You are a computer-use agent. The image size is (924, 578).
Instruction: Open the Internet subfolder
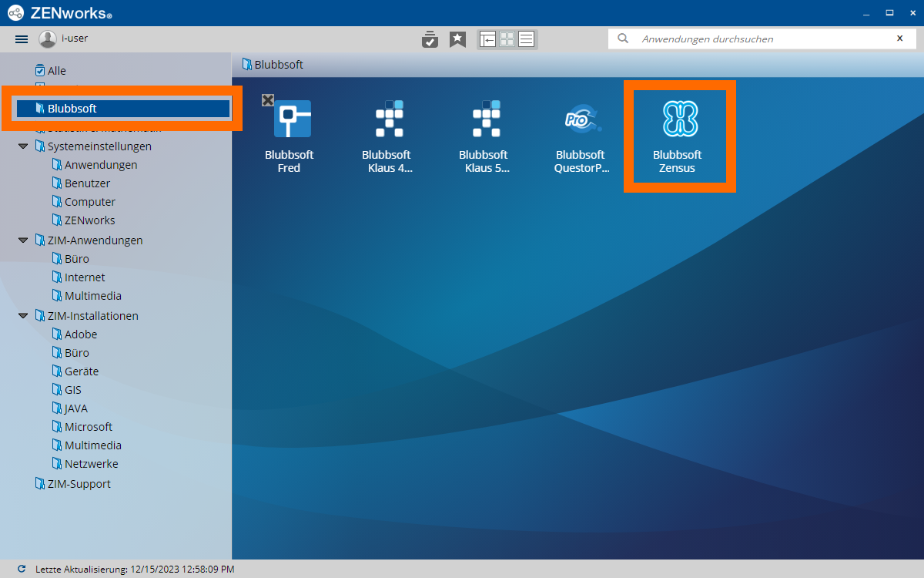[x=79, y=277]
